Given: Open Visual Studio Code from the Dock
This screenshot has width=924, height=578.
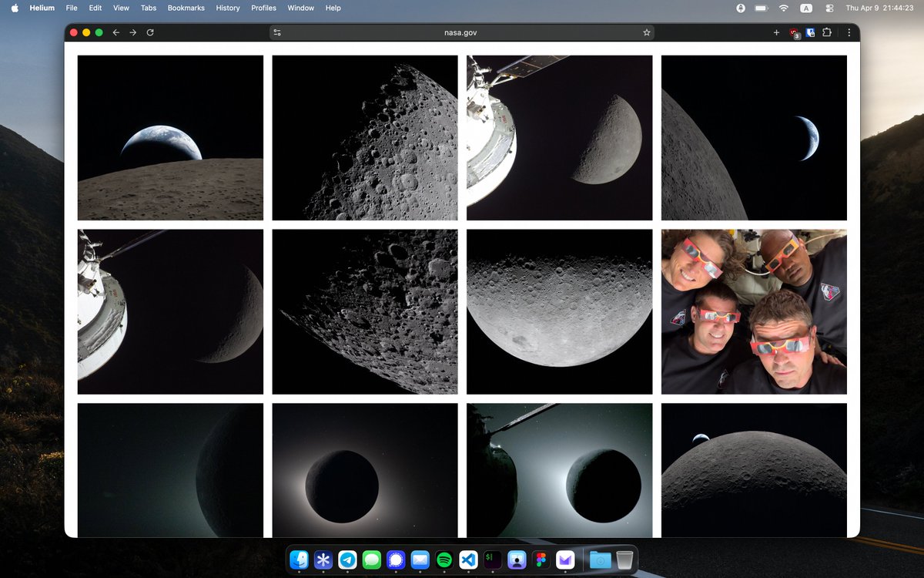Looking at the screenshot, I should [x=468, y=560].
